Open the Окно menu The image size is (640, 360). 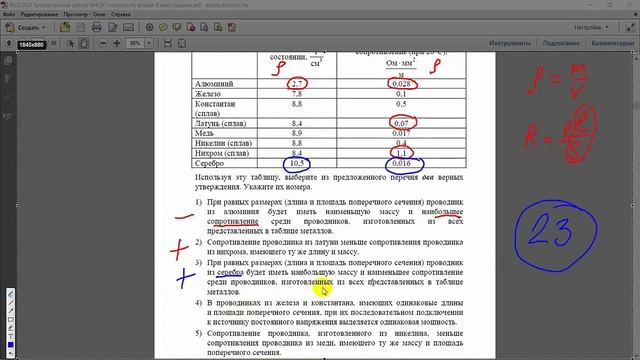point(99,14)
